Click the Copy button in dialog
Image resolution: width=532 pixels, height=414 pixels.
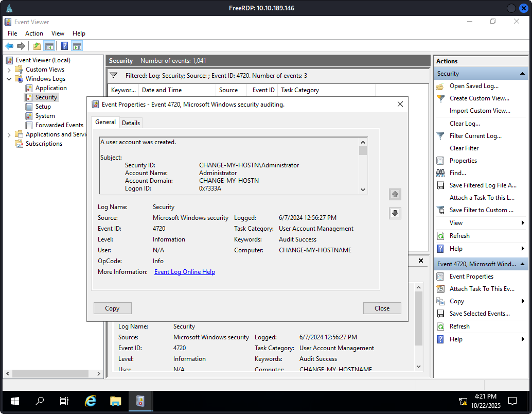pos(112,308)
